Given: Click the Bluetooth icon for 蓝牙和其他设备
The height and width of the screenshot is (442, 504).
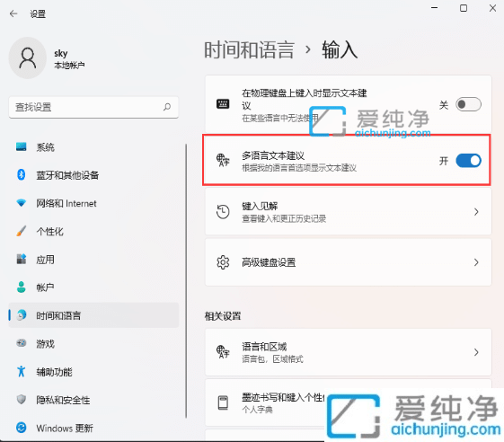Looking at the screenshot, I should tap(22, 175).
